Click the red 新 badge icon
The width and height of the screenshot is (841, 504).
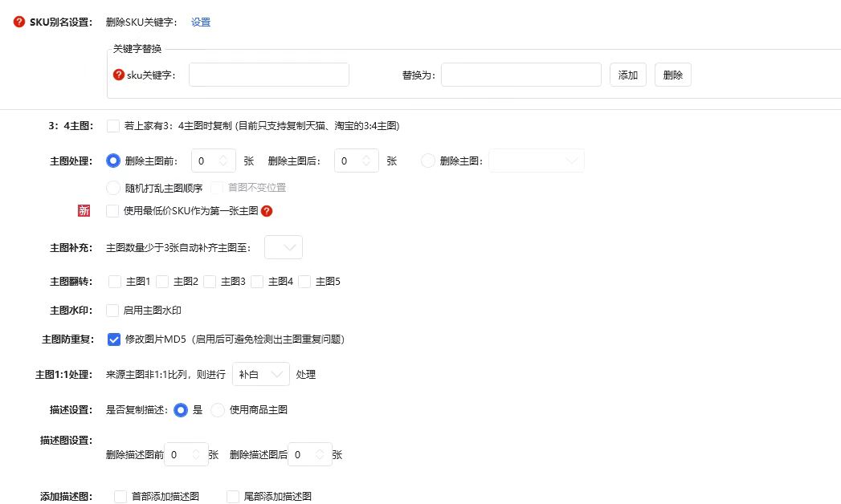tap(84, 210)
